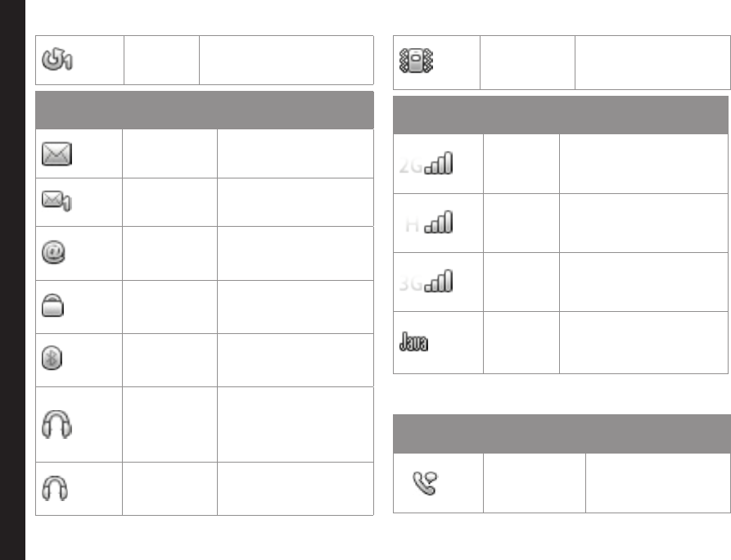This screenshot has width=731, height=560.
Task: Click the envelope message icon
Action: pos(57,153)
